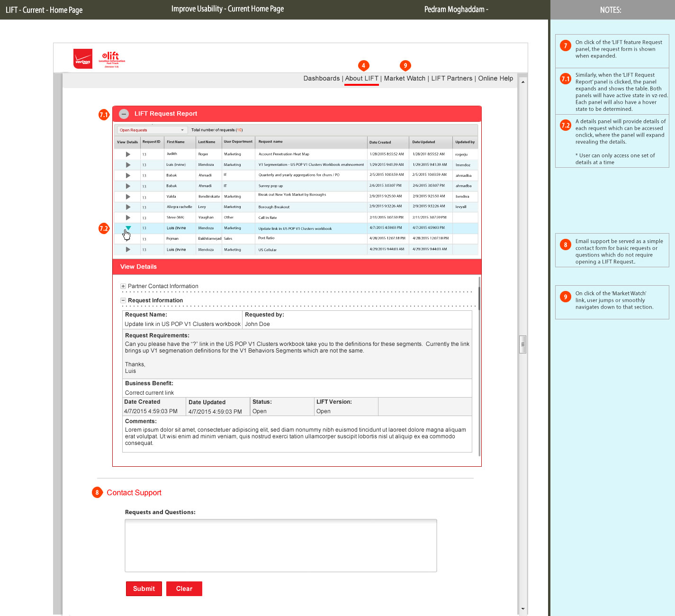Click 'Bakhtiarnejad' last name cell

click(209, 239)
